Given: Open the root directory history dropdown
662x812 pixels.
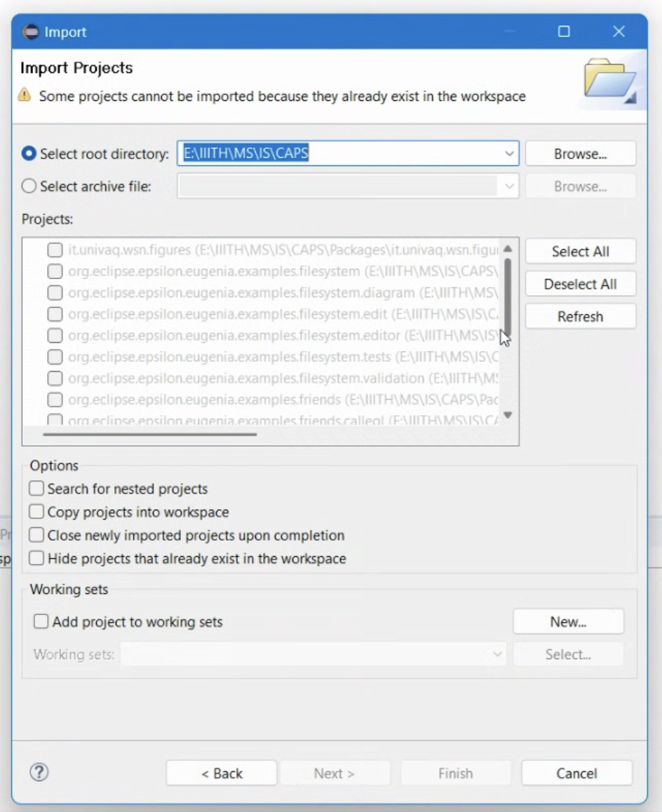Looking at the screenshot, I should 510,152.
